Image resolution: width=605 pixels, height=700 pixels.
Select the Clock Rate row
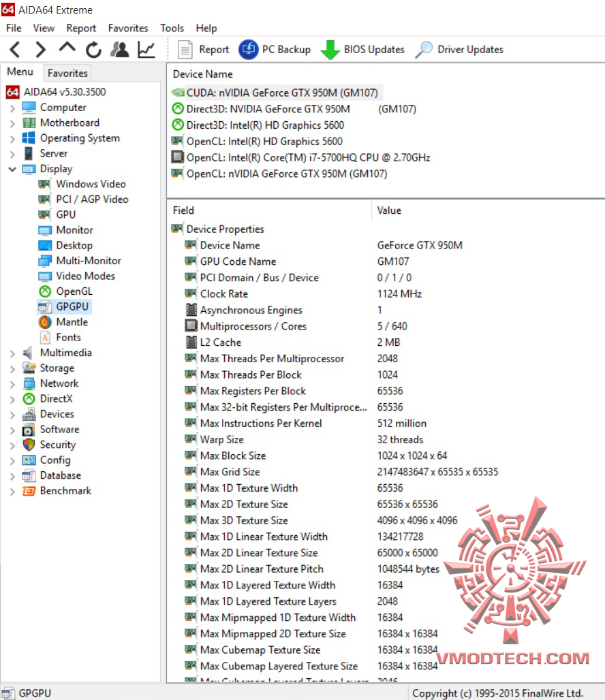click(x=386, y=293)
